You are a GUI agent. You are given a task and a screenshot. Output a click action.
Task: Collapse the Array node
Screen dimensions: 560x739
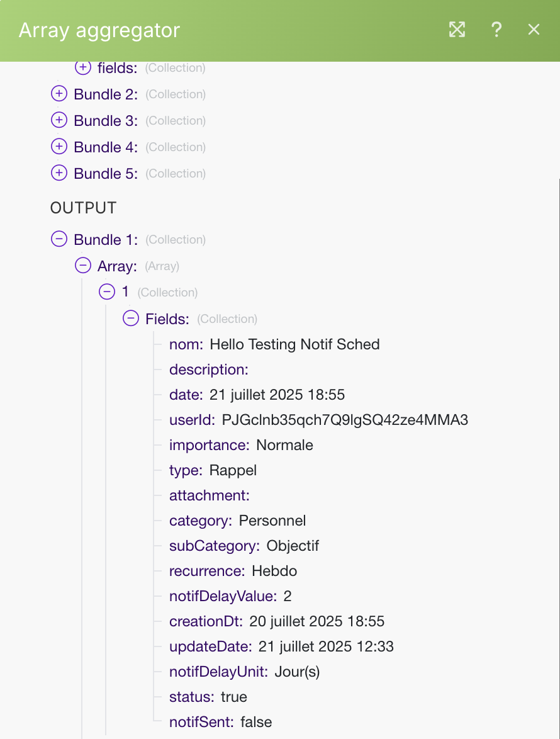click(82, 266)
